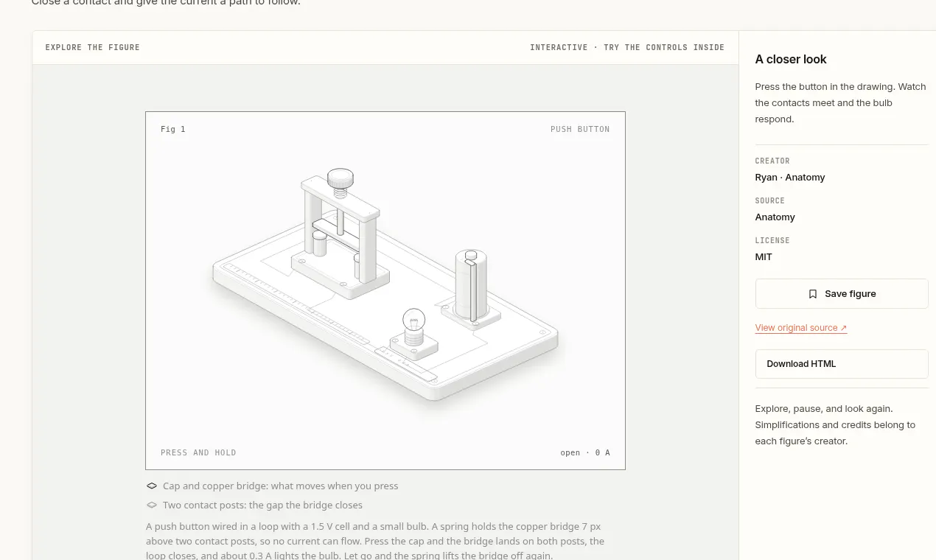Click the 'PUSH BUTTON' figure title

coord(580,129)
